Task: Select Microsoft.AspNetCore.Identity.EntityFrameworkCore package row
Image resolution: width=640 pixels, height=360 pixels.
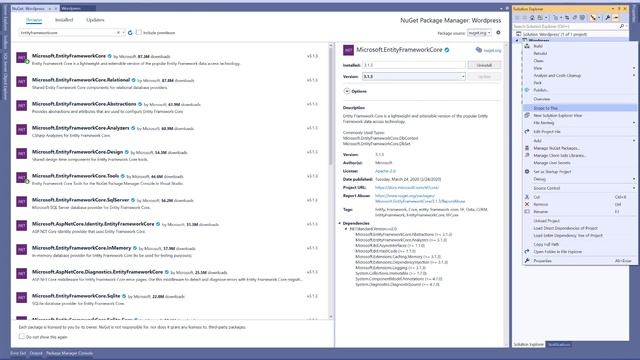Action: coord(170,227)
